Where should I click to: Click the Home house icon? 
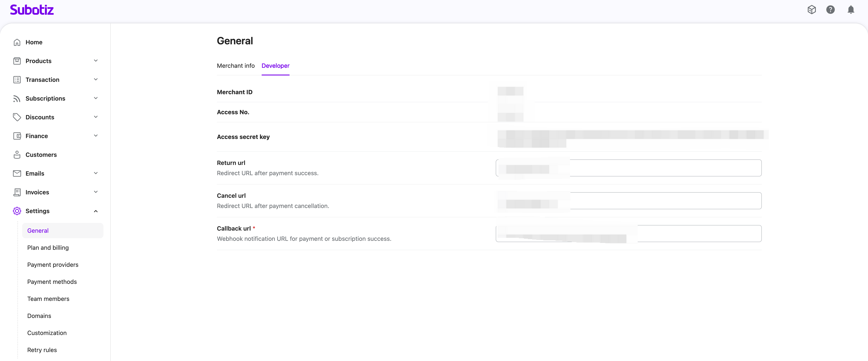[17, 42]
